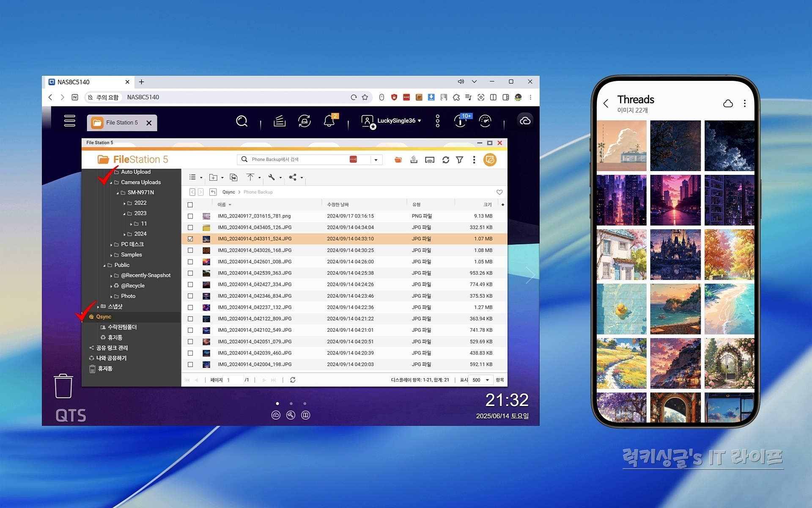This screenshot has height=508, width=812.
Task: Expand the 2022 folder in tree
Action: point(124,204)
